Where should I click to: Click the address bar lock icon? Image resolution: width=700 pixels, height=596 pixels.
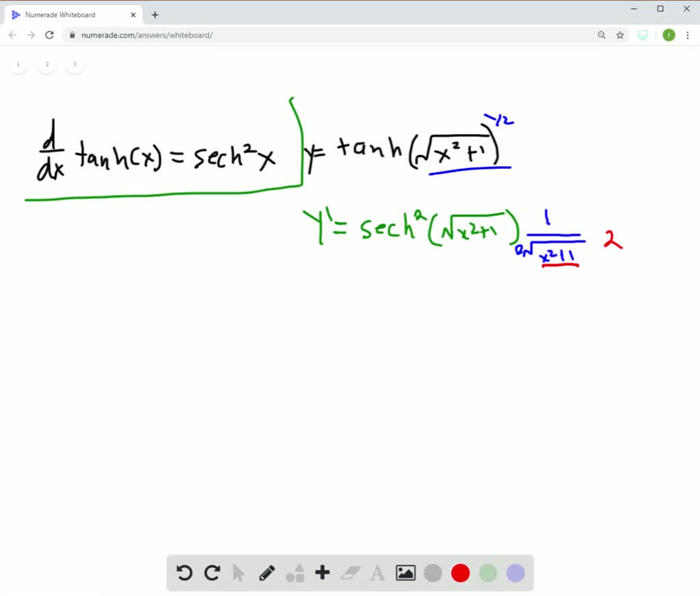[72, 35]
